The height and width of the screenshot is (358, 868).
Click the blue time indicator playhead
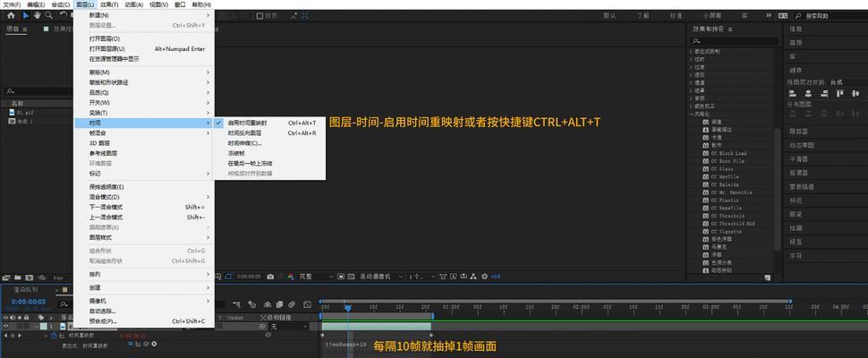347,308
